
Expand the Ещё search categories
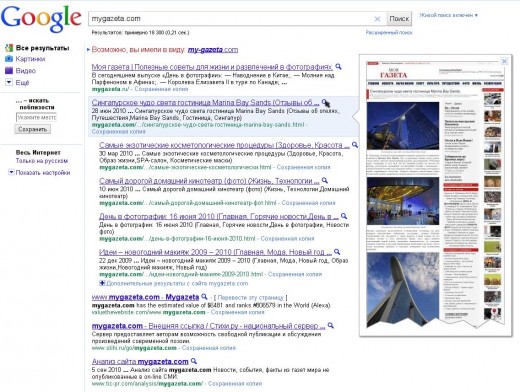coord(9,82)
